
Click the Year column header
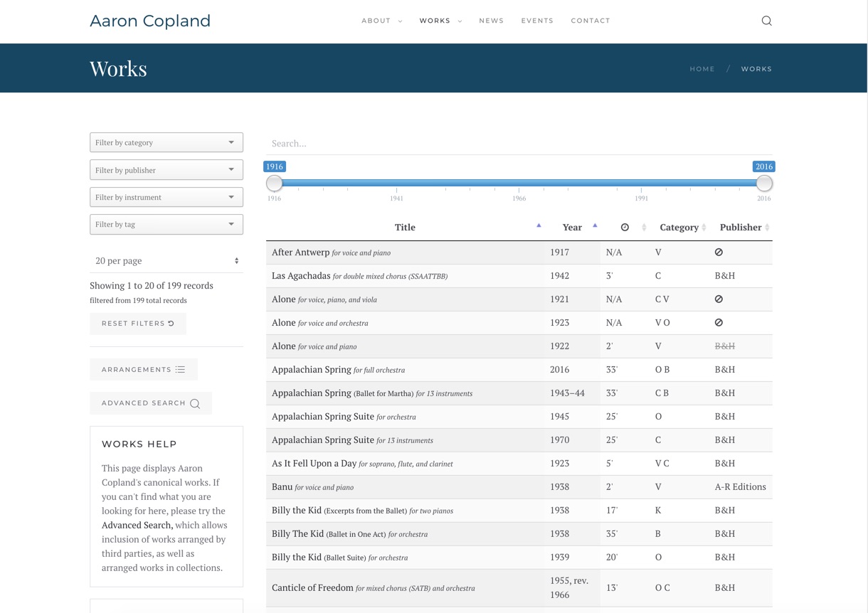coord(572,228)
